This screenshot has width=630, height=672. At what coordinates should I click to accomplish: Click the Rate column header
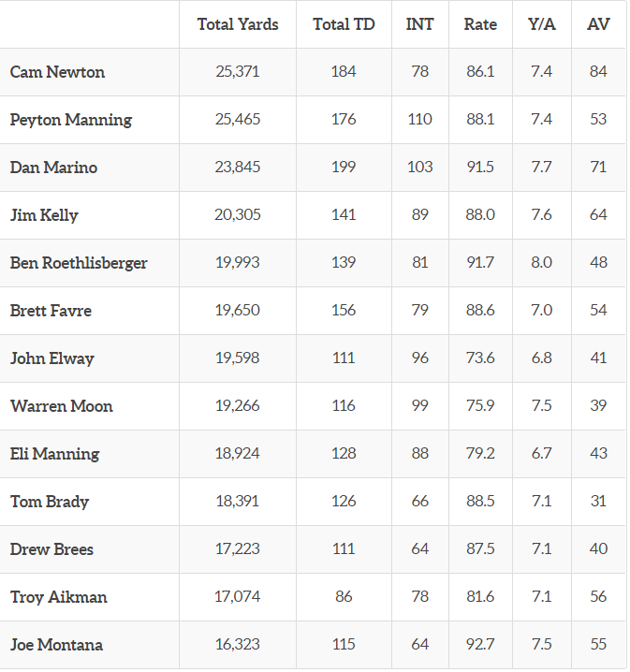[x=480, y=24]
